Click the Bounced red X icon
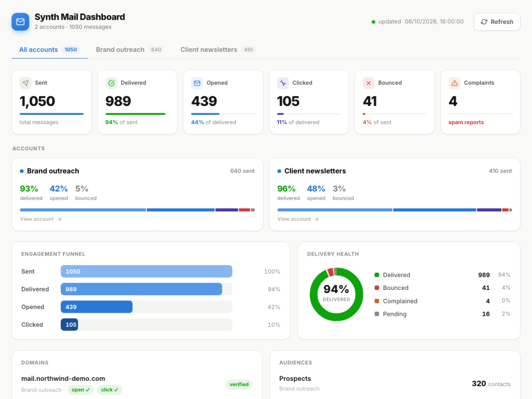The height and width of the screenshot is (399, 532). [x=368, y=83]
